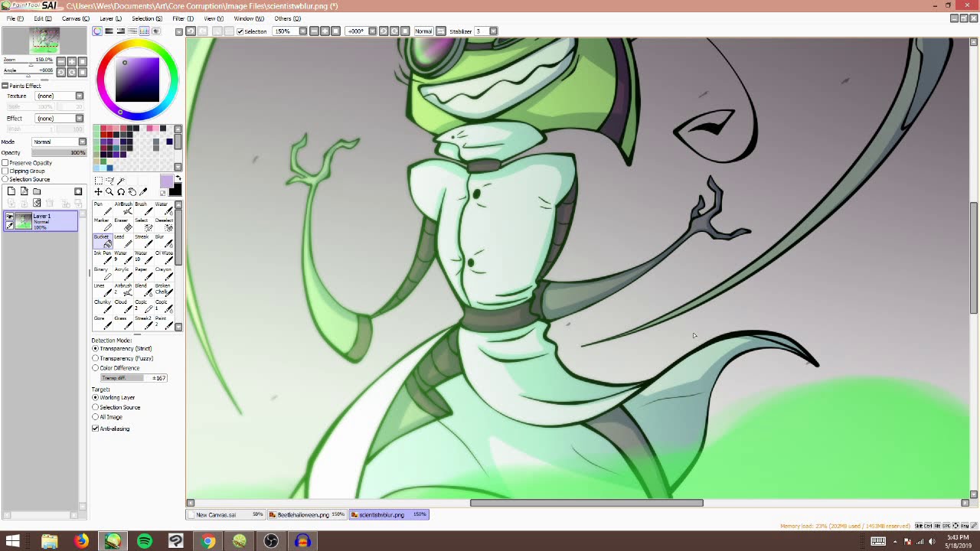Set target to All Image

tap(96, 417)
